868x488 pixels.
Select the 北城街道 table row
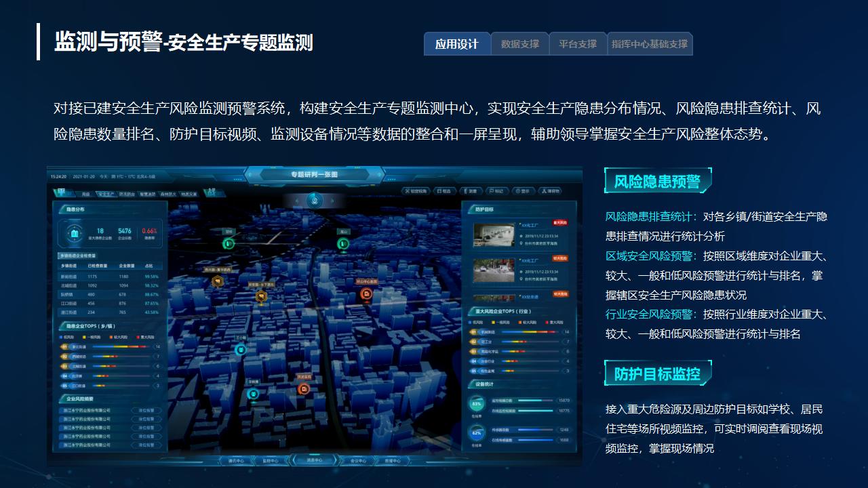[x=110, y=285]
